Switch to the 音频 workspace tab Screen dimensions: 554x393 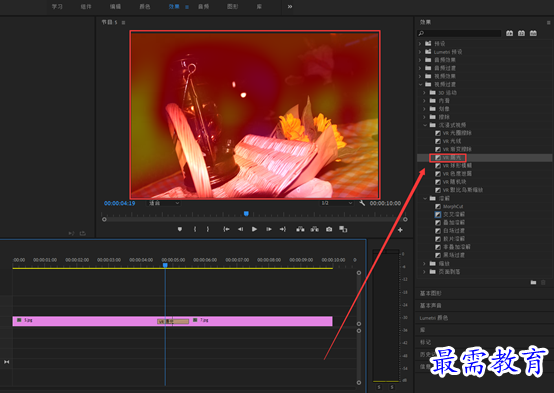click(203, 7)
